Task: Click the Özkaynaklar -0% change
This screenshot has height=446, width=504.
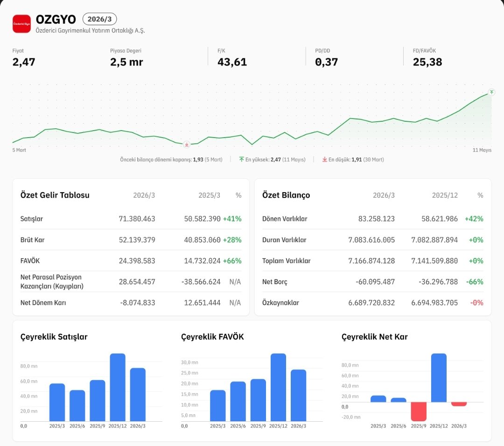Action: click(x=476, y=303)
